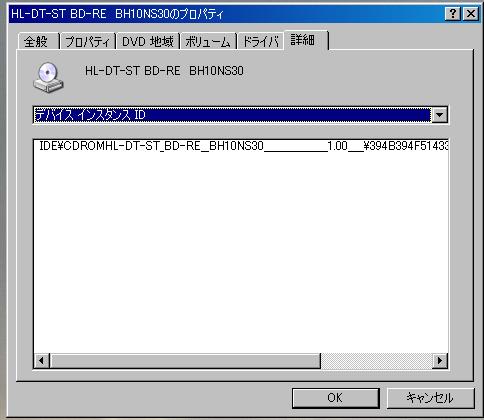The image size is (484, 420).
Task: Click the HL-DT-ST BD-RE BH10NS30 device name label
Action: point(164,71)
